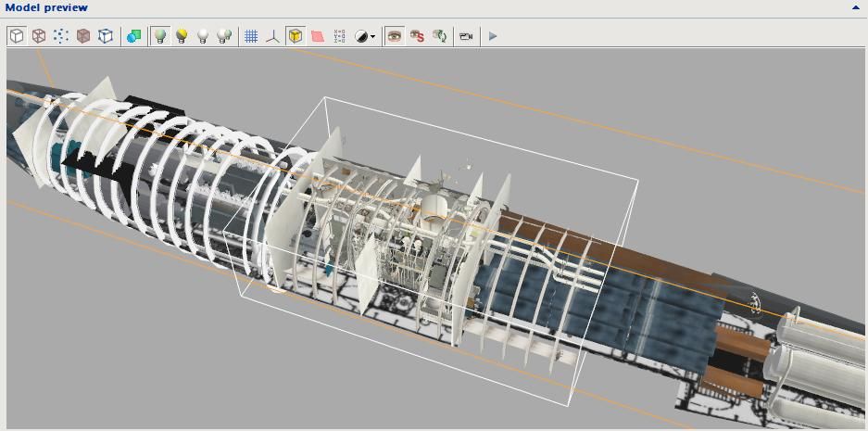Select the double light bulb lighting
This screenshot has width=868, height=431.
[224, 36]
